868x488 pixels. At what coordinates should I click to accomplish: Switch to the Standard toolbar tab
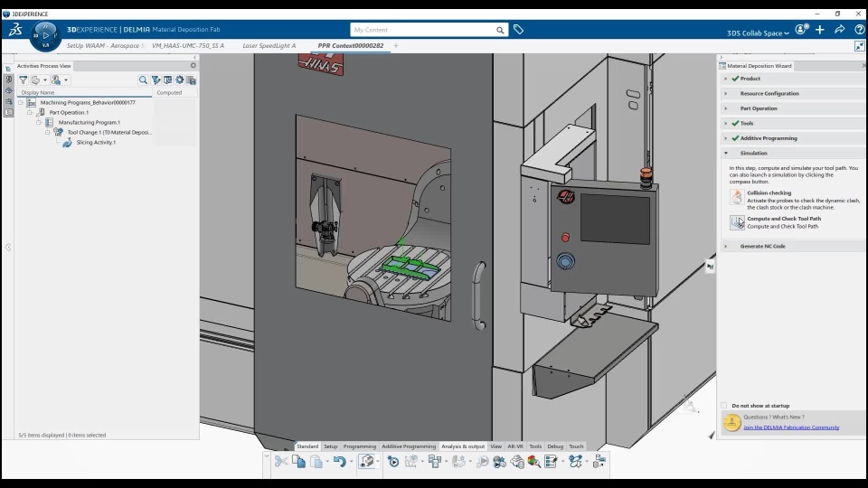pos(307,446)
